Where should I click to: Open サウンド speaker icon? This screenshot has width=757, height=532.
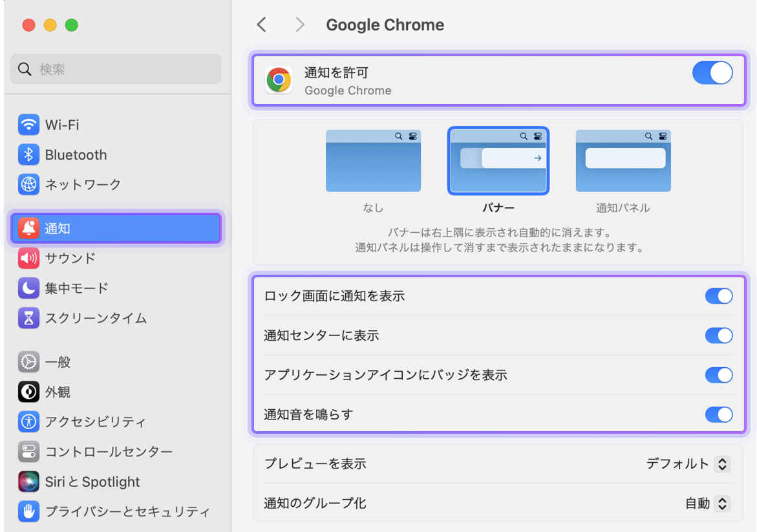tap(28, 259)
